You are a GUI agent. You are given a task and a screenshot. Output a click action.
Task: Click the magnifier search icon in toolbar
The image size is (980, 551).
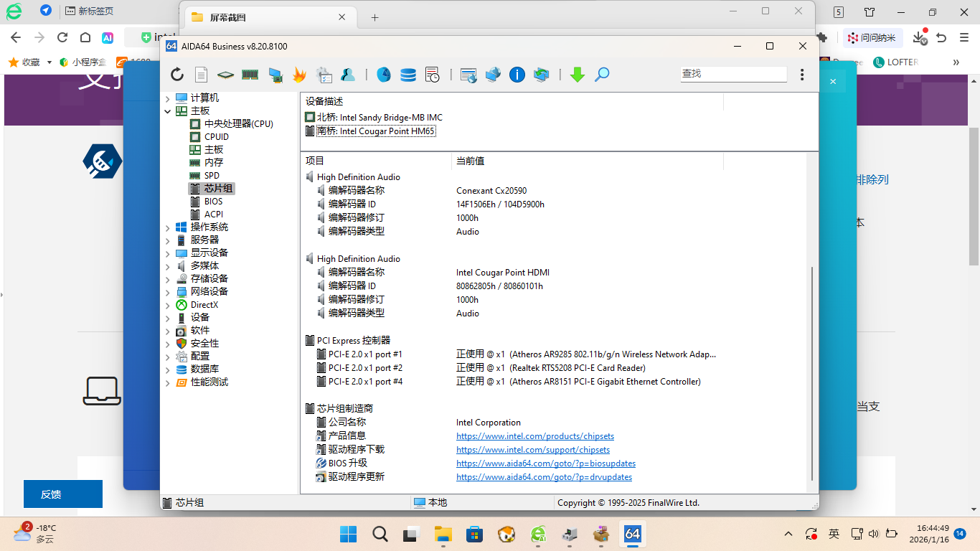[x=602, y=74]
